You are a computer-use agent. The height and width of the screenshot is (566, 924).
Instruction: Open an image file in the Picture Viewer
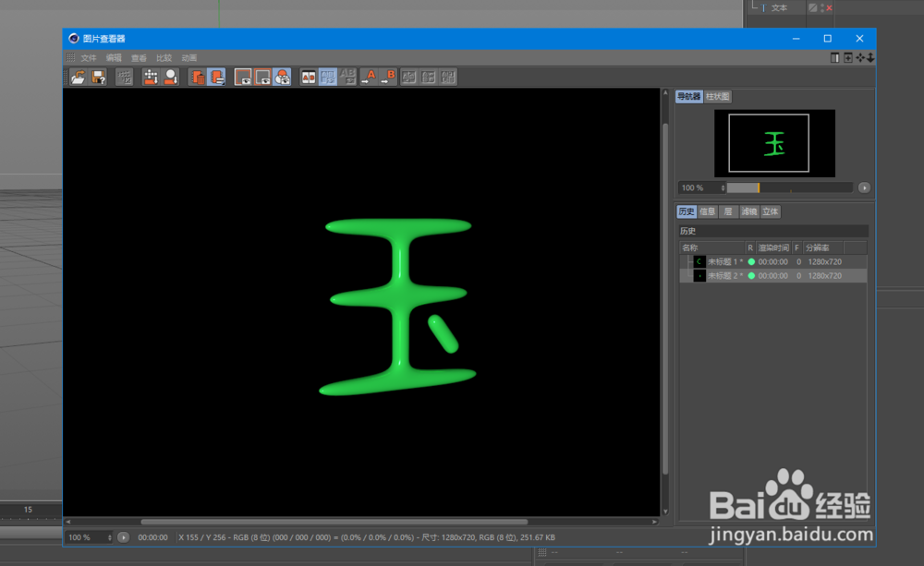pyautogui.click(x=78, y=76)
